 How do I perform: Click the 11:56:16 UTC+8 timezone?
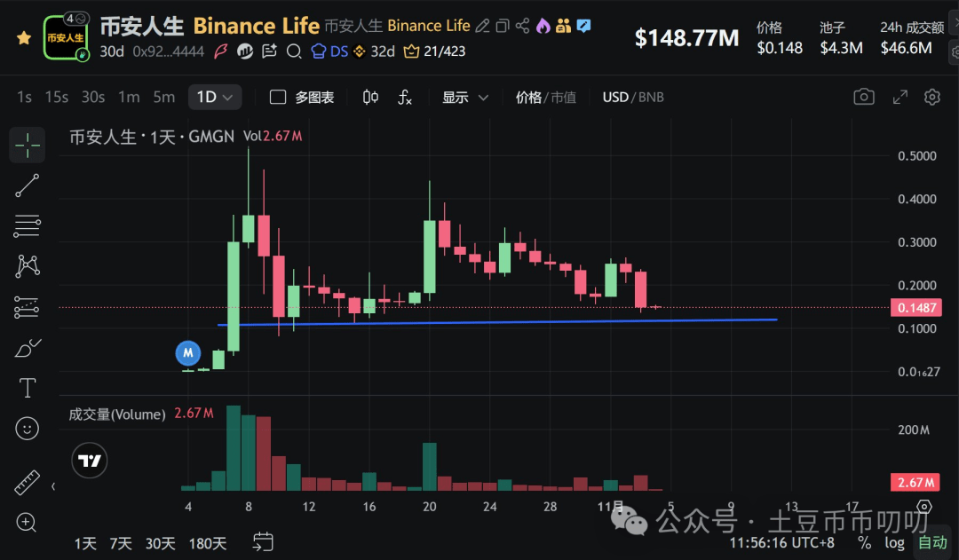pos(781,542)
